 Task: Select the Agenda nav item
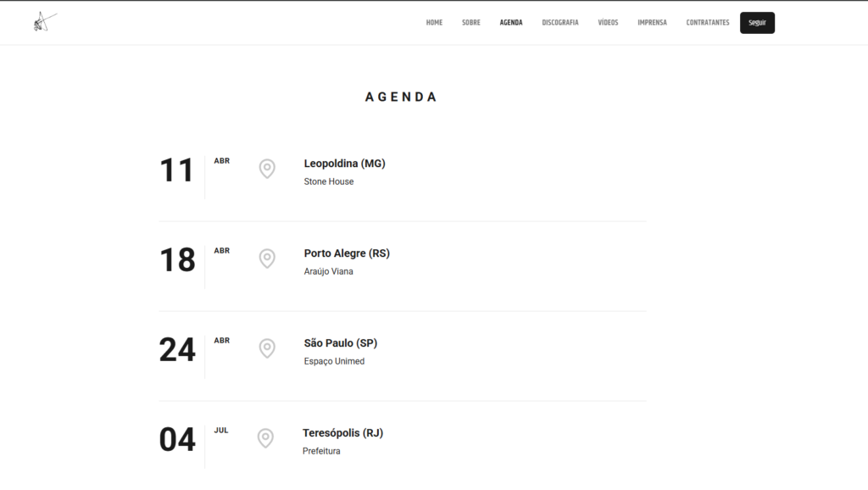coord(511,23)
